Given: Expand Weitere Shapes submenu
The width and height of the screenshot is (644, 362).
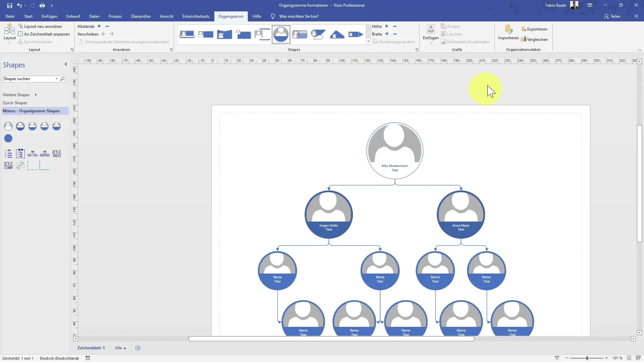Looking at the screenshot, I should (x=36, y=95).
